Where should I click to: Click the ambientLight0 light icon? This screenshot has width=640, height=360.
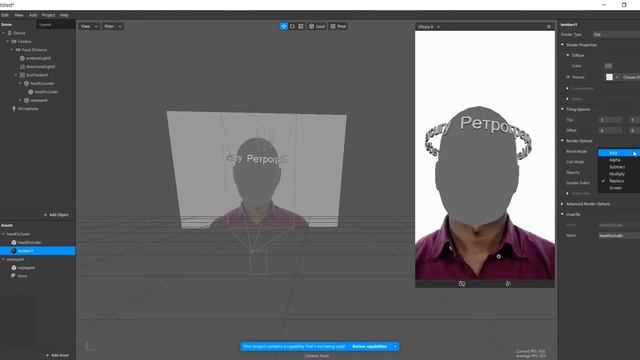tap(22, 58)
